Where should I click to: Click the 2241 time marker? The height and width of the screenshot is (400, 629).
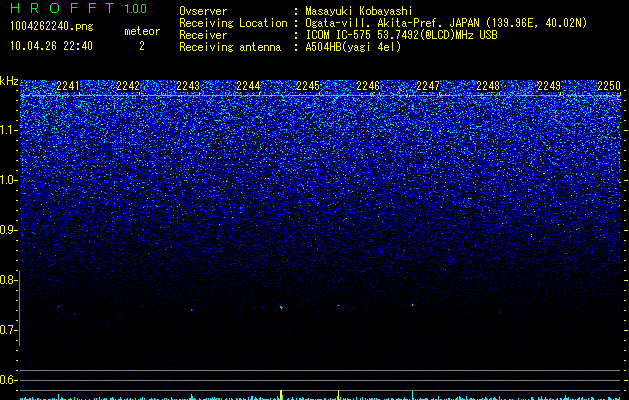(68, 86)
